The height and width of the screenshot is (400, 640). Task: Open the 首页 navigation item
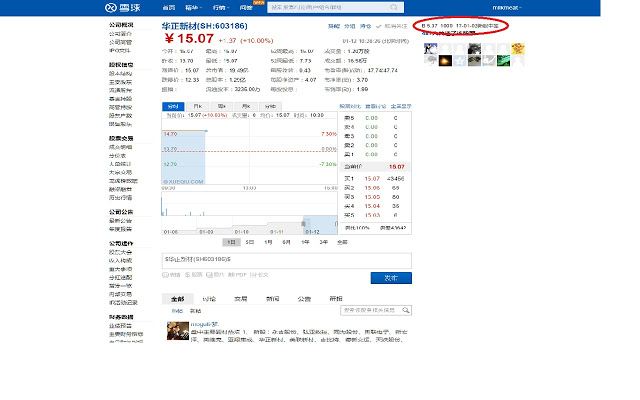coord(169,8)
